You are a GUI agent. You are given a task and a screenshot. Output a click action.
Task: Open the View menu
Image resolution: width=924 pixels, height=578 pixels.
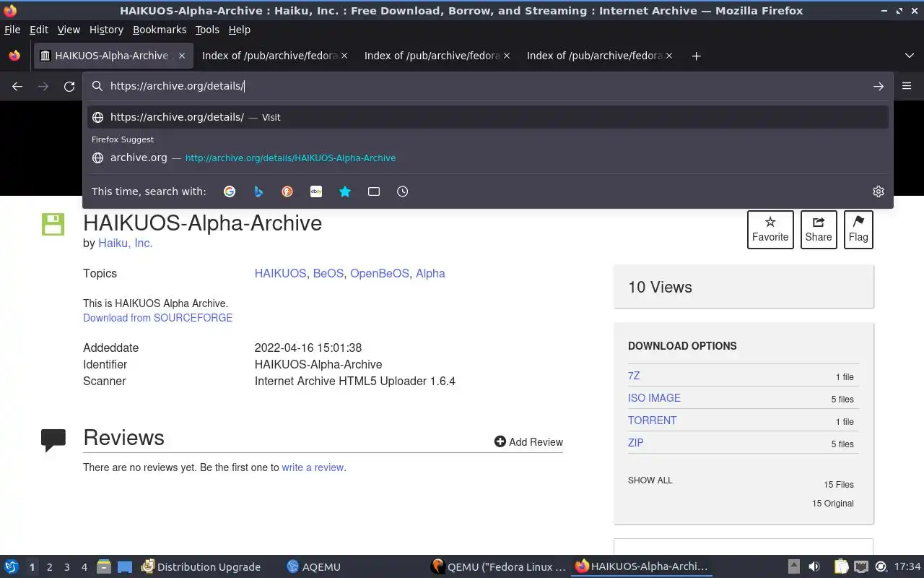(x=69, y=30)
